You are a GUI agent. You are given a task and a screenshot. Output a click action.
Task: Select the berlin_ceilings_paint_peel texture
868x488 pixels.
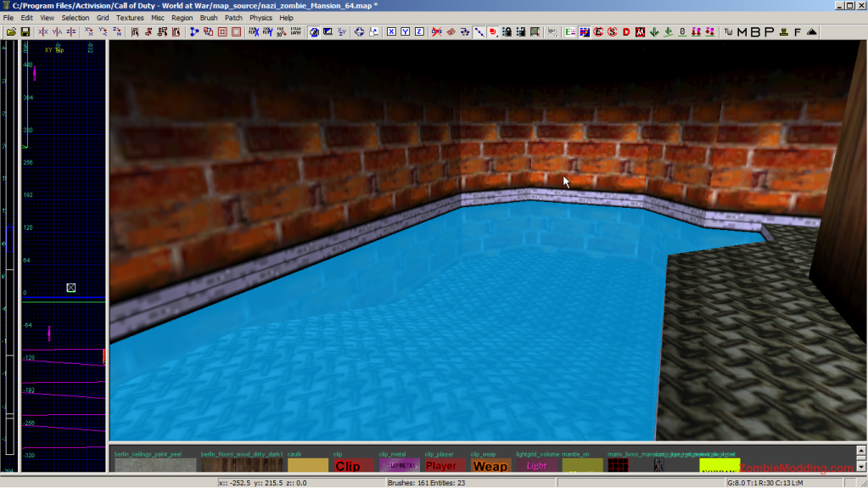pos(155,465)
